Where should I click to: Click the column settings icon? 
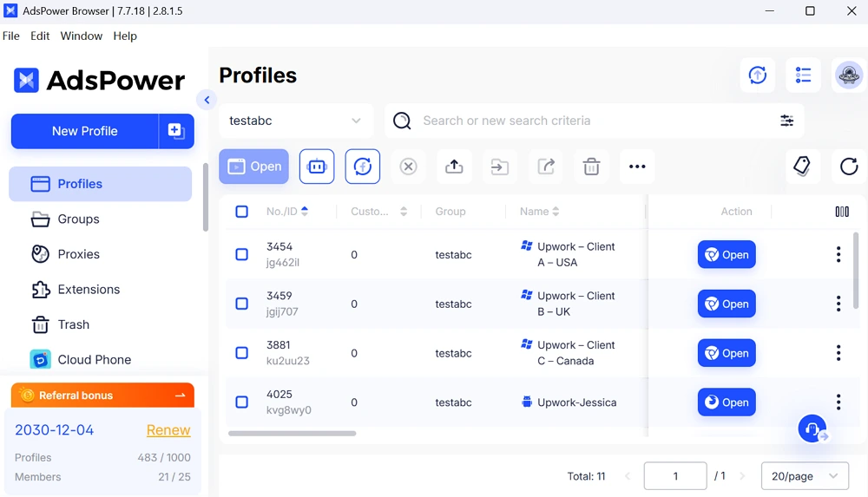pyautogui.click(x=842, y=212)
